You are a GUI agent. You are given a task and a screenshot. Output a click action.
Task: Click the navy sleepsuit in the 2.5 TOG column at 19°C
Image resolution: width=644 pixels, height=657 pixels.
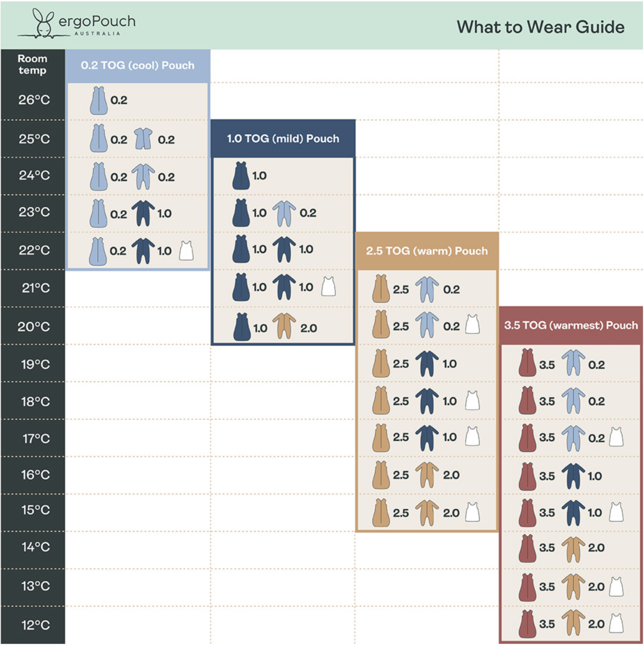tap(427, 364)
